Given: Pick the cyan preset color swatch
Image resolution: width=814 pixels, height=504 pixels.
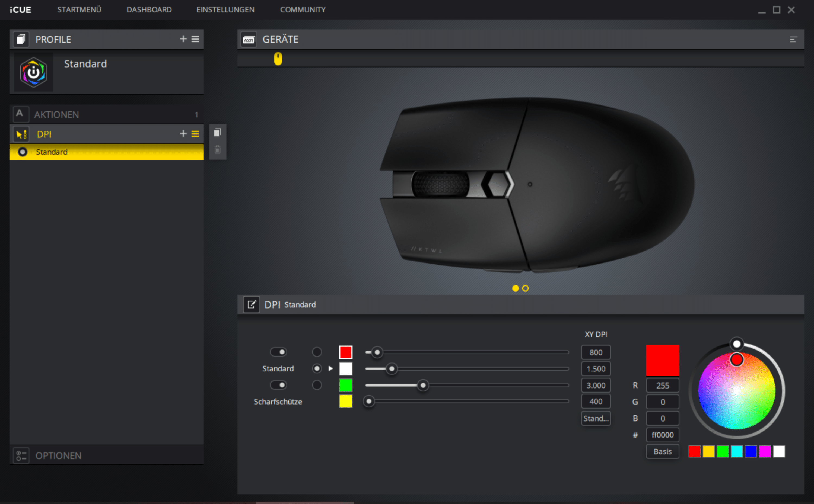Looking at the screenshot, I should [x=737, y=451].
